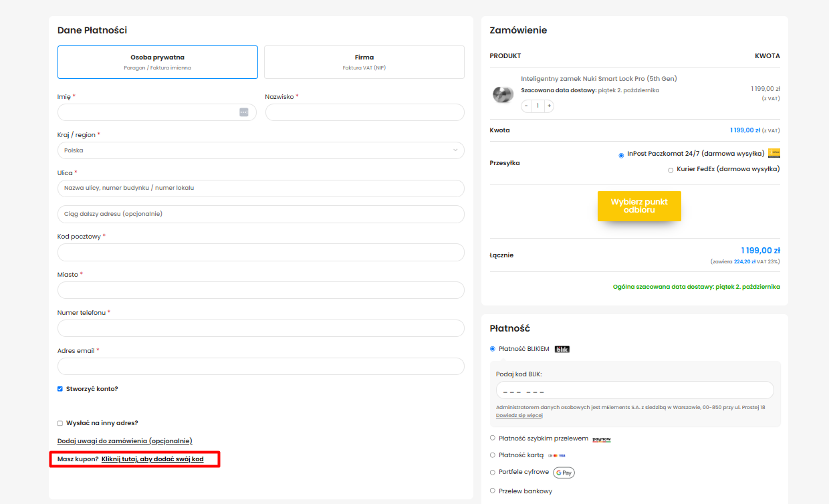Increase product quantity with the plus button
829x504 pixels.
coord(549,106)
